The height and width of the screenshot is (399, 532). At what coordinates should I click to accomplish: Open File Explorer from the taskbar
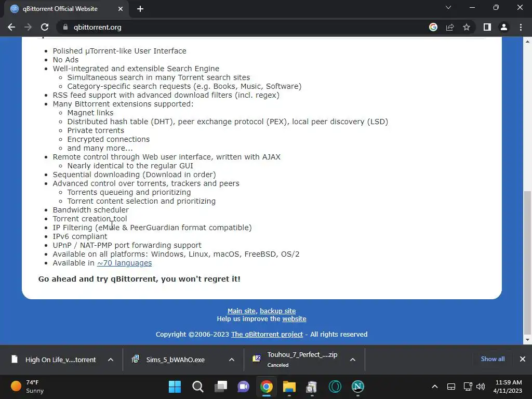289,387
